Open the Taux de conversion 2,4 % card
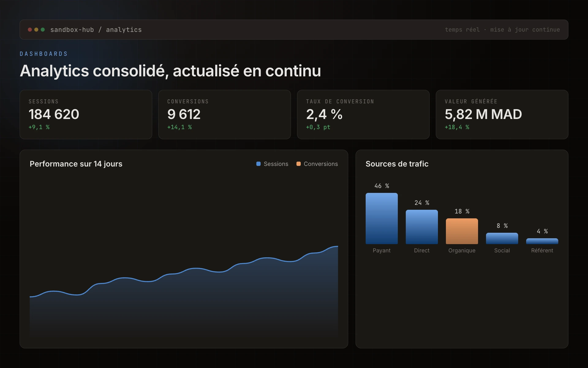Image resolution: width=588 pixels, height=368 pixels. (x=363, y=114)
